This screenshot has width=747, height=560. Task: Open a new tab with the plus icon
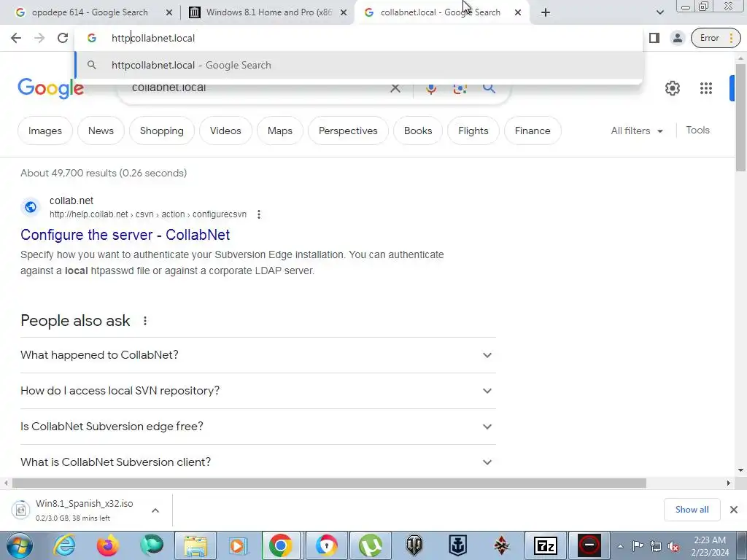546,12
